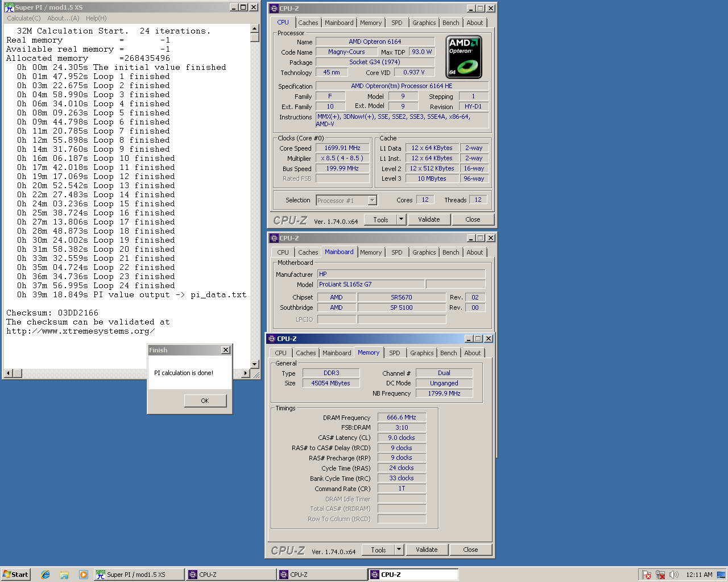Select About tab in the Mainboard CPU-Z window
728x582 pixels.
pyautogui.click(x=475, y=252)
